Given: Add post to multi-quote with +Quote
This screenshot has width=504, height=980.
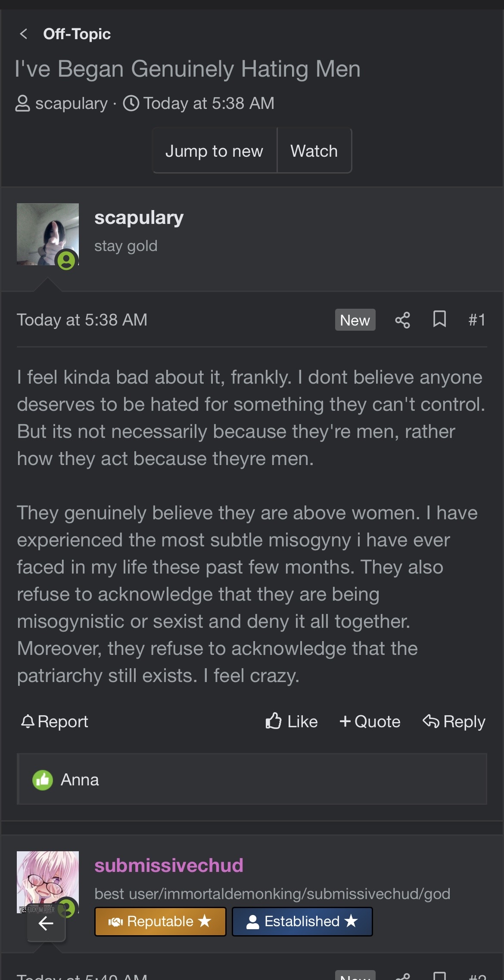Looking at the screenshot, I should coord(370,721).
